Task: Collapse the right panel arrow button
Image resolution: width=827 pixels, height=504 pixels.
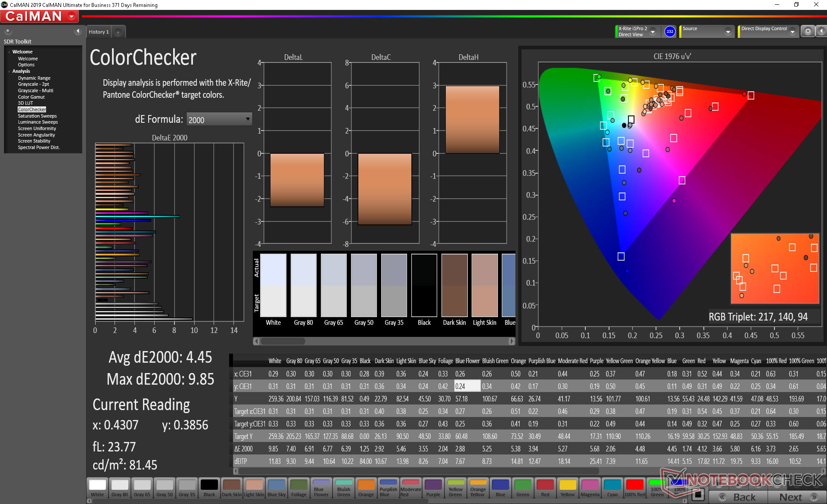Action: (821, 31)
